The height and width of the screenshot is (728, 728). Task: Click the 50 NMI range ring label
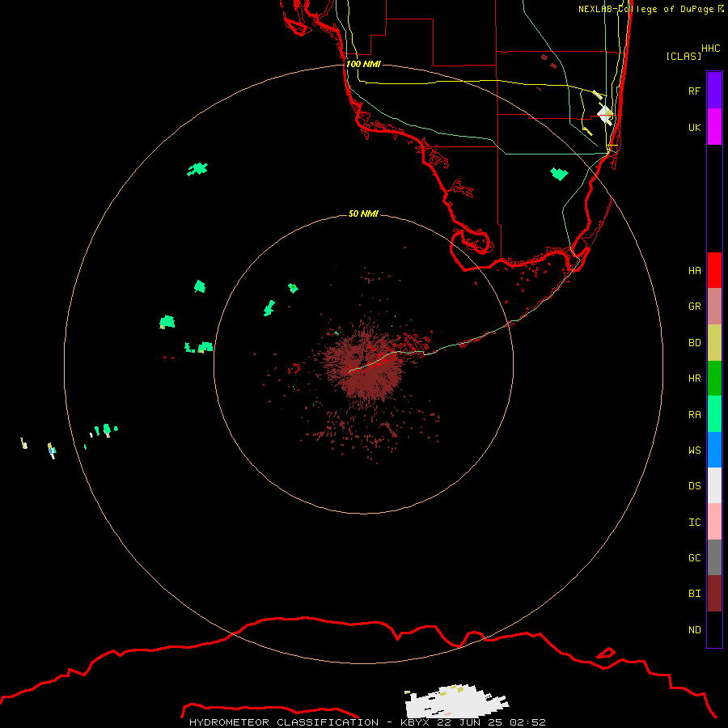tap(363, 214)
